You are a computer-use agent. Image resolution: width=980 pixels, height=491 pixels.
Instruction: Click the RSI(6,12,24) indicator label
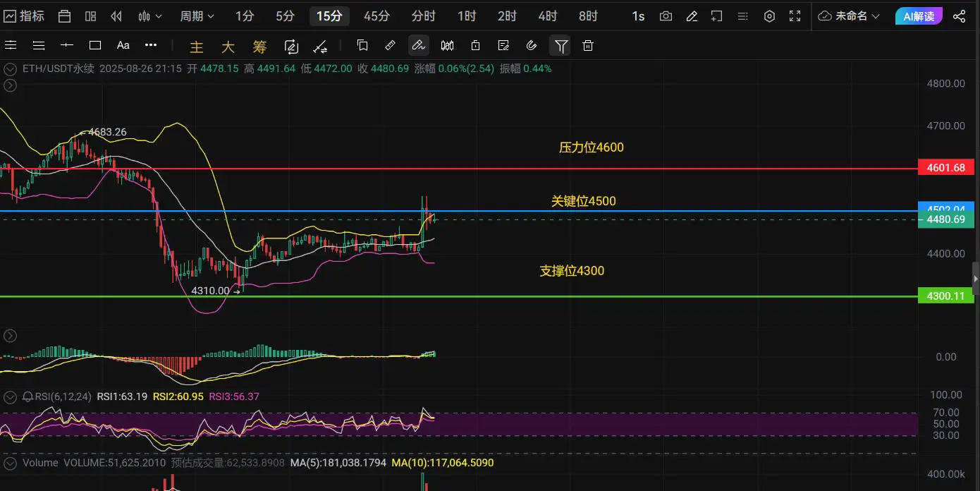(63, 397)
